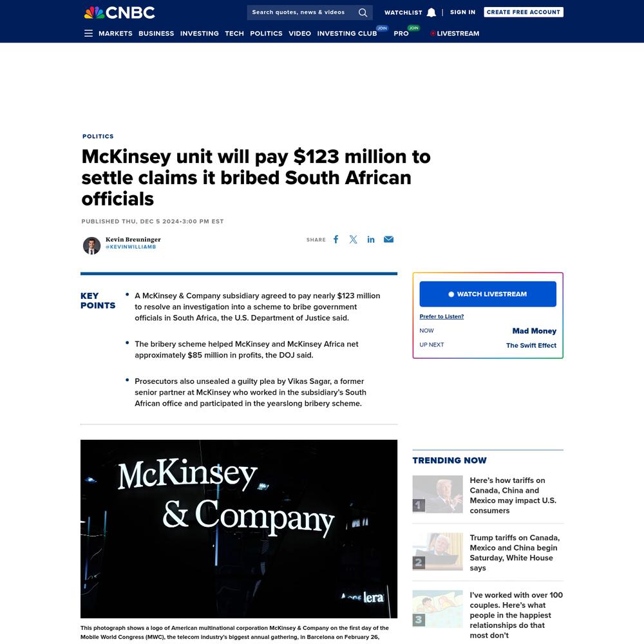
Task: Open the Video menu
Action: point(300,33)
